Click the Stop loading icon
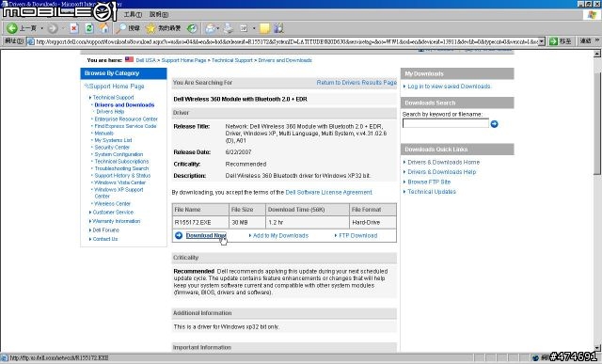Screen dimensions: 602x364 click(74, 28)
